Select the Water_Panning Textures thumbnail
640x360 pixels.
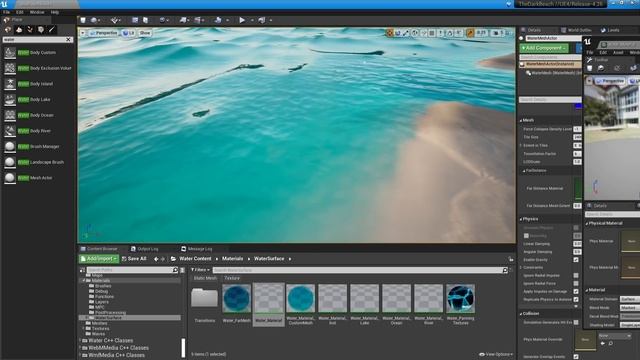[460, 299]
